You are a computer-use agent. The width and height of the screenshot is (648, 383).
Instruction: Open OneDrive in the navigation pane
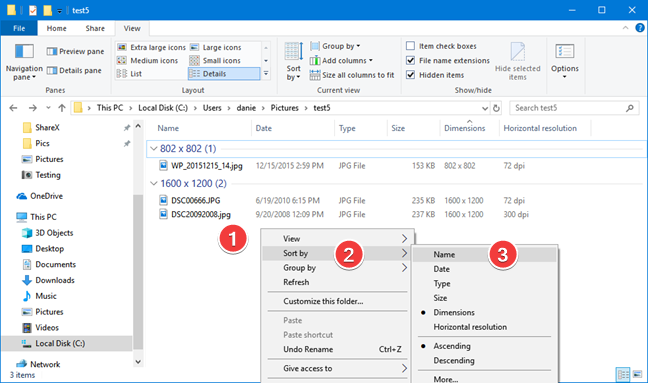[39, 196]
